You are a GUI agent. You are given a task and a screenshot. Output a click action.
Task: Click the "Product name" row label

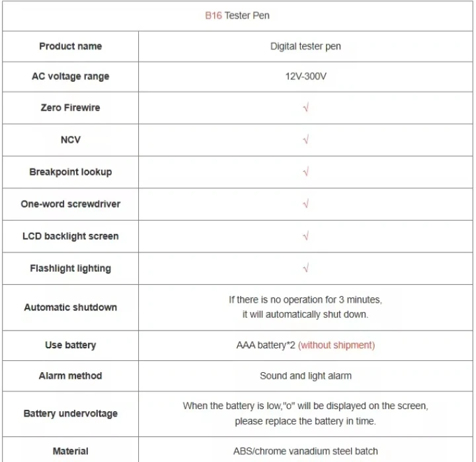71,46
